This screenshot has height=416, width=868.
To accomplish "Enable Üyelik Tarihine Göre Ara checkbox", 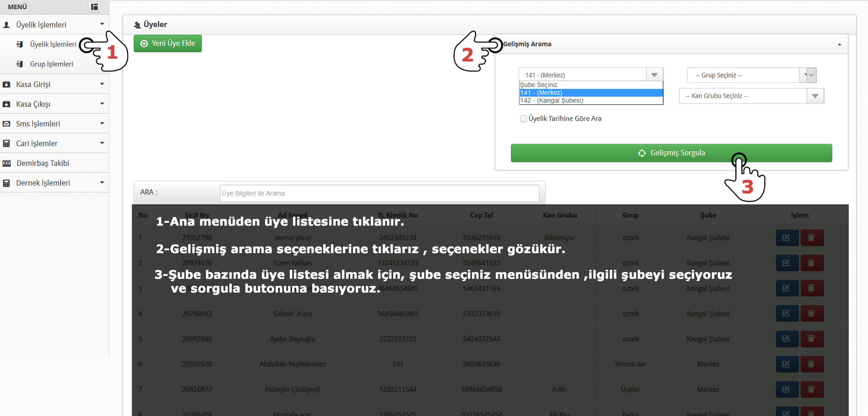I will point(523,119).
